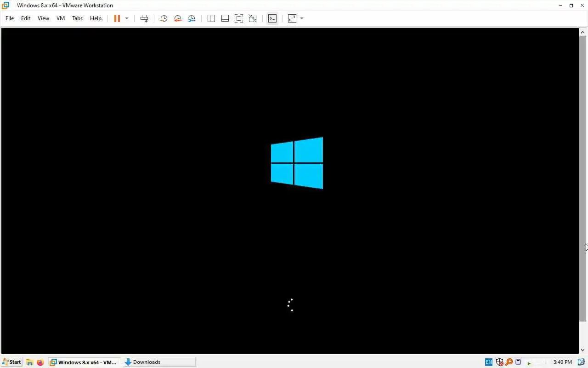This screenshot has width=588, height=368.
Task: Open the VM menu
Action: pos(61,18)
